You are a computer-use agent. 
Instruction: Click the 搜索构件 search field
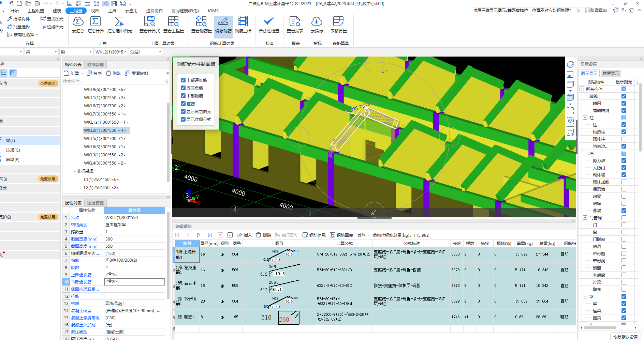click(x=116, y=81)
